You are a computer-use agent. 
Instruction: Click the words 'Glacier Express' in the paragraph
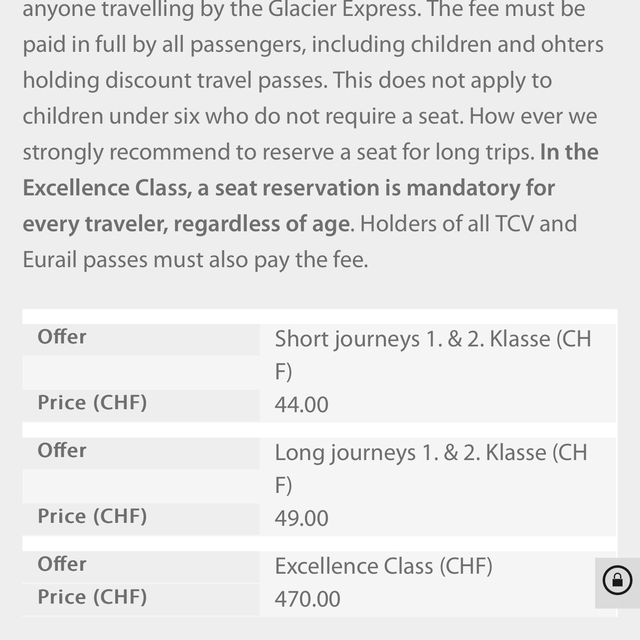344,9
